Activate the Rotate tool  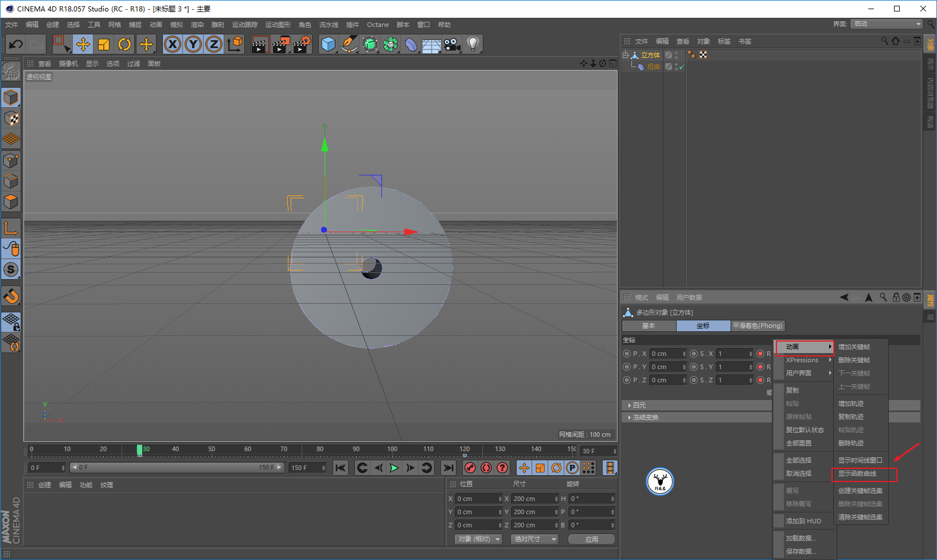[124, 44]
